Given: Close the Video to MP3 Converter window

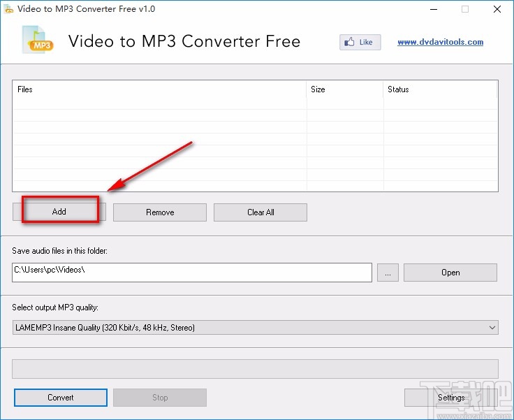Looking at the screenshot, I should point(497,9).
